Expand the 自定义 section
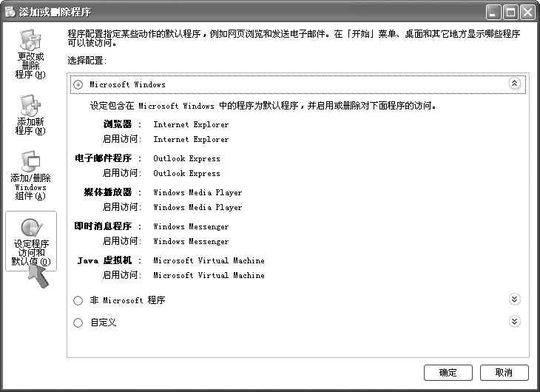540x392 pixels. (514, 322)
